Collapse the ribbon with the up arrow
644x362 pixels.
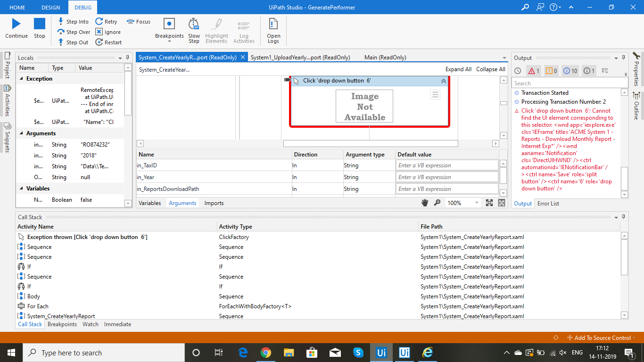click(571, 7)
